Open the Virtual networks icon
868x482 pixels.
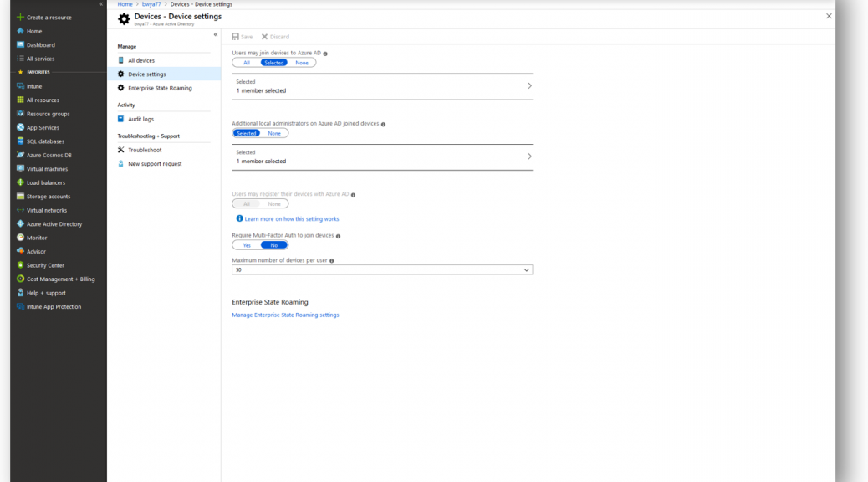point(20,211)
